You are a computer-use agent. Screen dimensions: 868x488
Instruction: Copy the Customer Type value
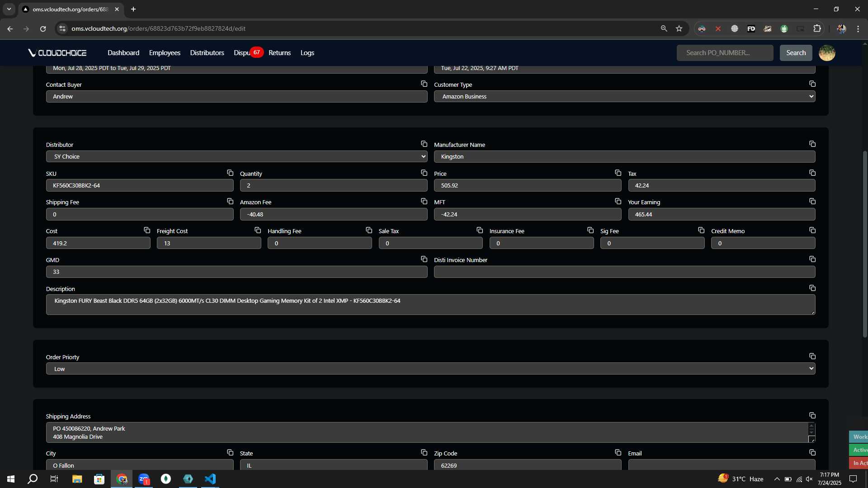(x=812, y=84)
